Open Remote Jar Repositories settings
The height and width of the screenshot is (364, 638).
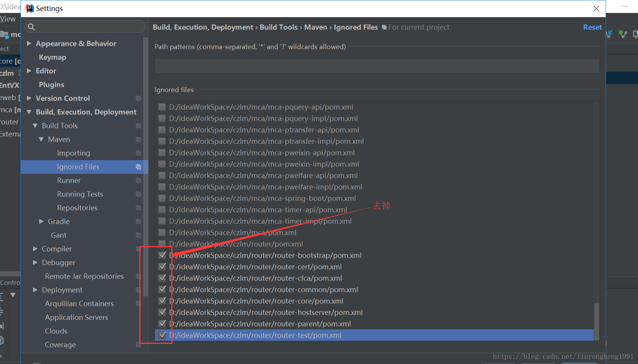tap(84, 276)
